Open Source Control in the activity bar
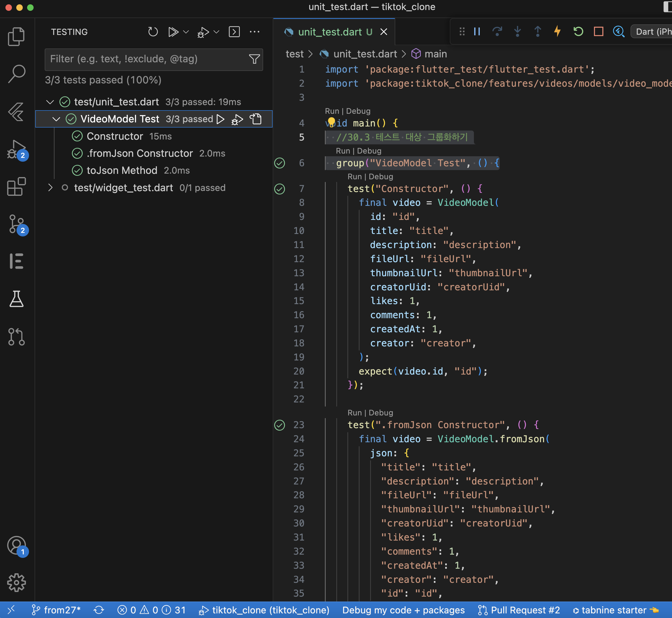The height and width of the screenshot is (618, 672). 16,223
